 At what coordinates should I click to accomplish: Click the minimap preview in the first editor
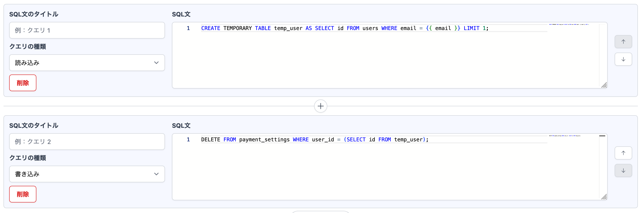tap(568, 25)
